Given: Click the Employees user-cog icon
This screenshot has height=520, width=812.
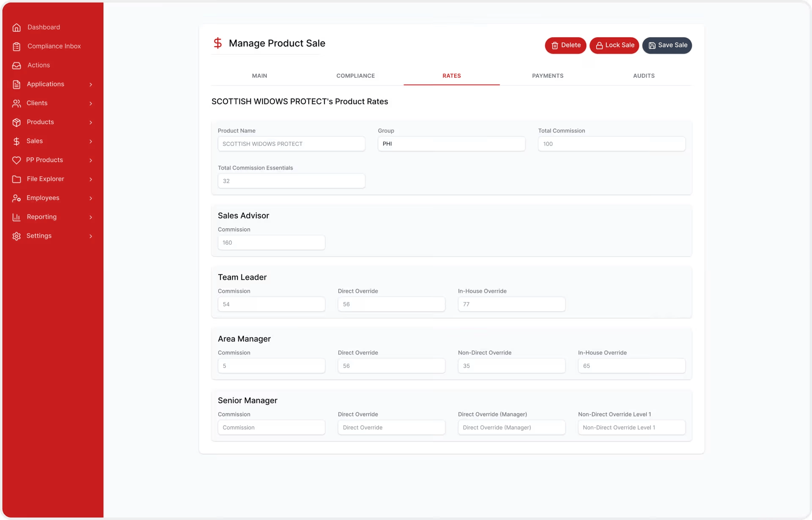Looking at the screenshot, I should click(16, 198).
